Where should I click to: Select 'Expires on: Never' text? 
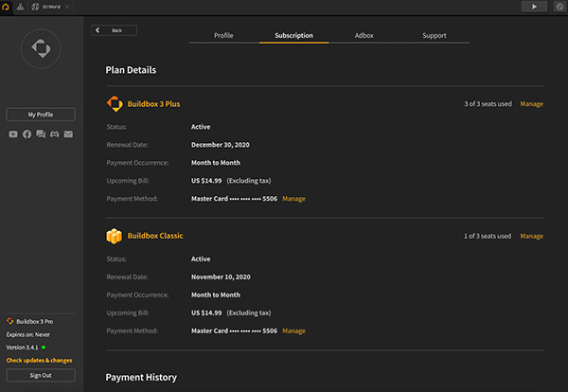(x=27, y=334)
